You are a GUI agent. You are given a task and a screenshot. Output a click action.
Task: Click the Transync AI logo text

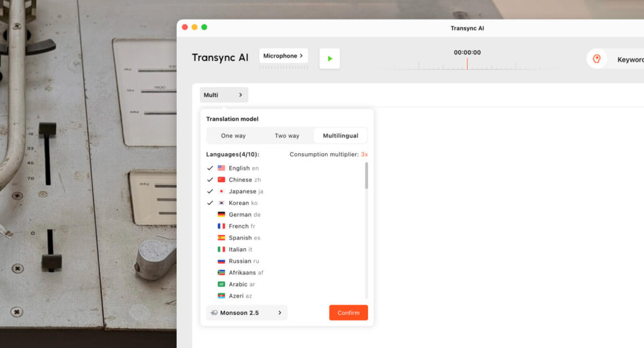click(x=220, y=57)
